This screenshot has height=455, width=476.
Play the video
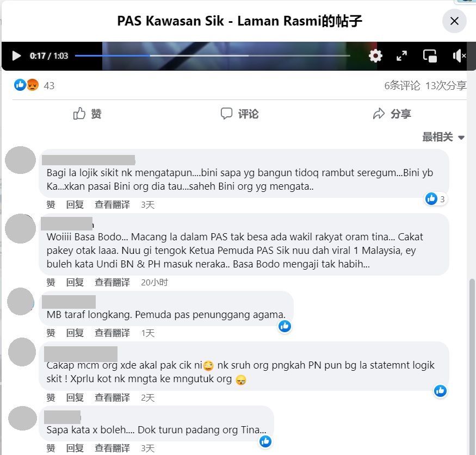[x=16, y=56]
